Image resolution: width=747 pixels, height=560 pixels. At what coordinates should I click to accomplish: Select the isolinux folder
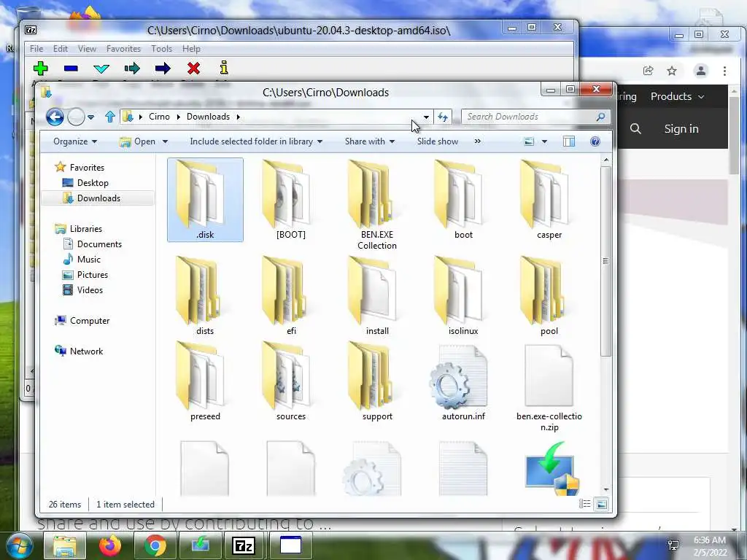463,296
